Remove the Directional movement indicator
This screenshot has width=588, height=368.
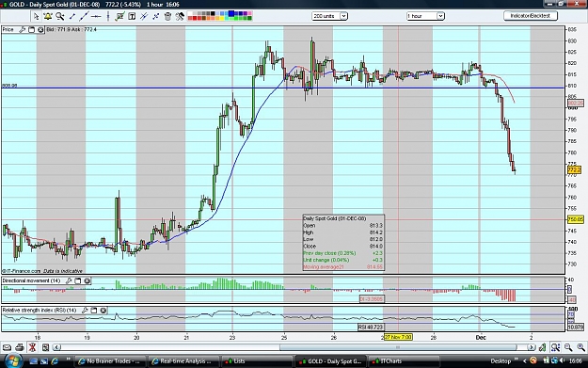click(x=87, y=280)
